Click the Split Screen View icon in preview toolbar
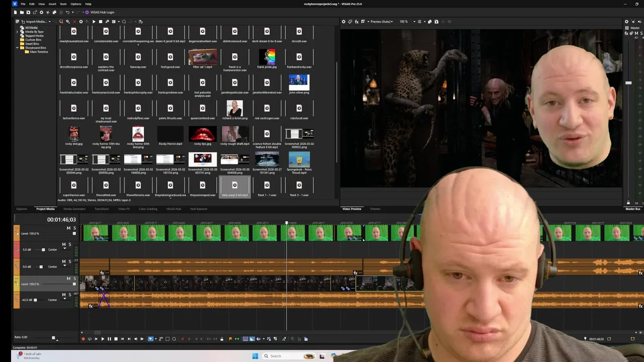This screenshot has width=644, height=362. coord(363,22)
